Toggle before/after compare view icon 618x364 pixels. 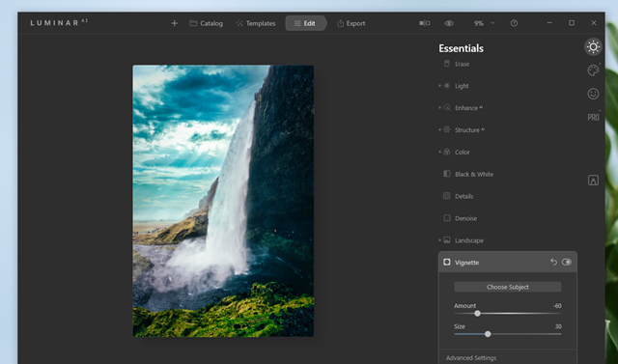pyautogui.click(x=425, y=23)
